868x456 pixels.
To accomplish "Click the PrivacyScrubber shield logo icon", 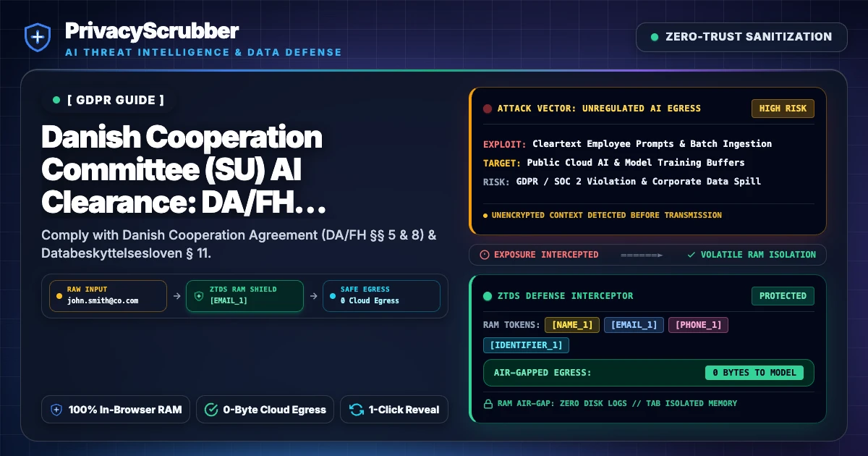I will point(37,38).
